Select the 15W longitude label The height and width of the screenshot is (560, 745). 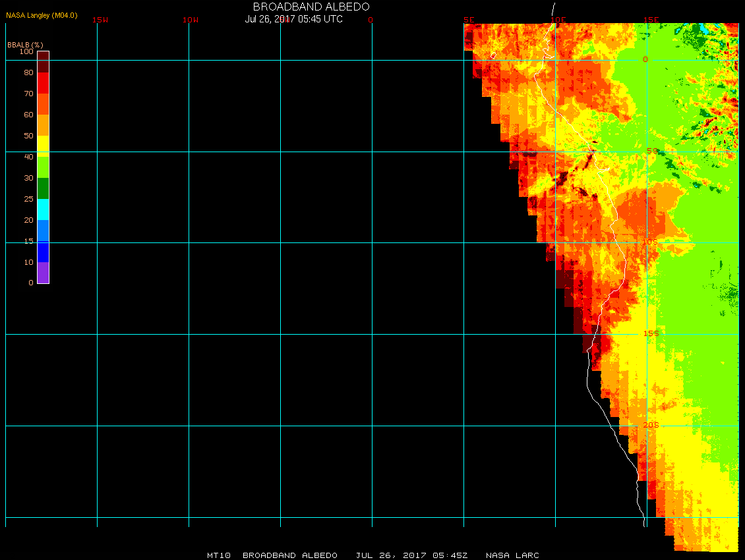click(x=100, y=20)
